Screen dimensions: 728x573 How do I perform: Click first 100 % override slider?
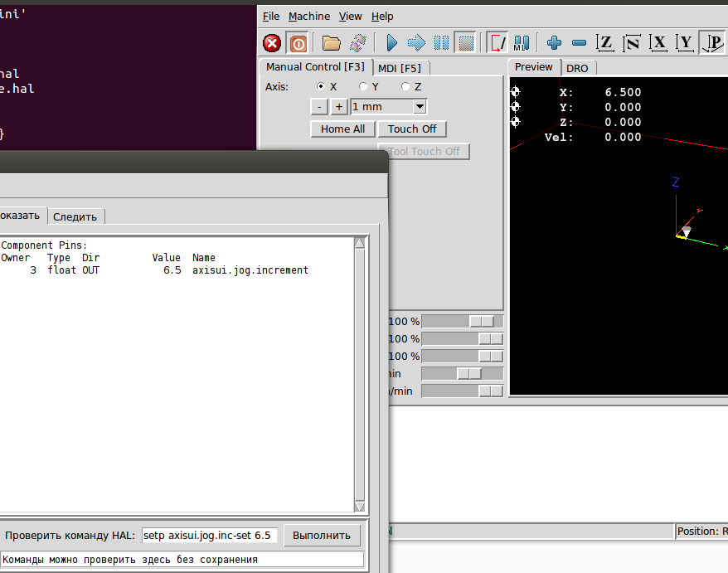click(462, 321)
